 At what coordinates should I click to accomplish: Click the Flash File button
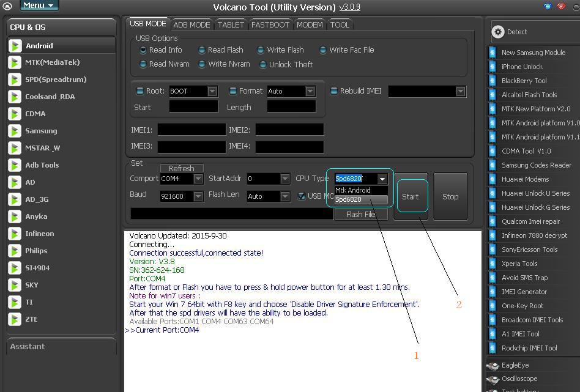click(x=361, y=214)
